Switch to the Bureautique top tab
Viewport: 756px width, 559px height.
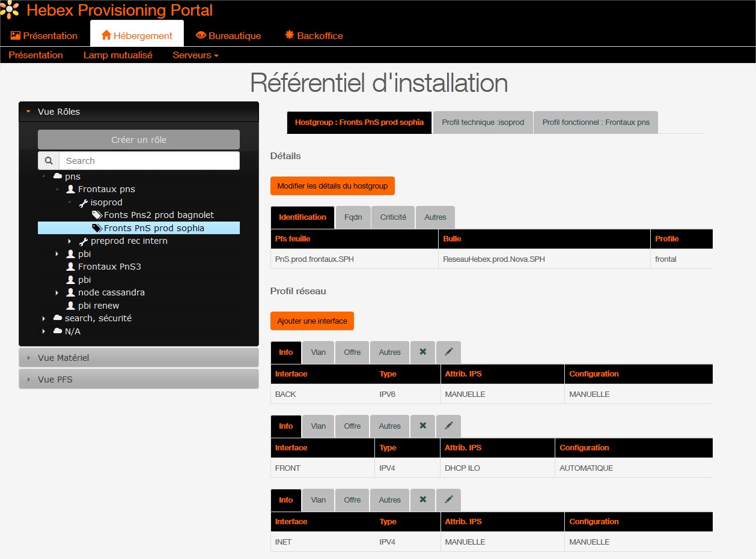[x=228, y=36]
